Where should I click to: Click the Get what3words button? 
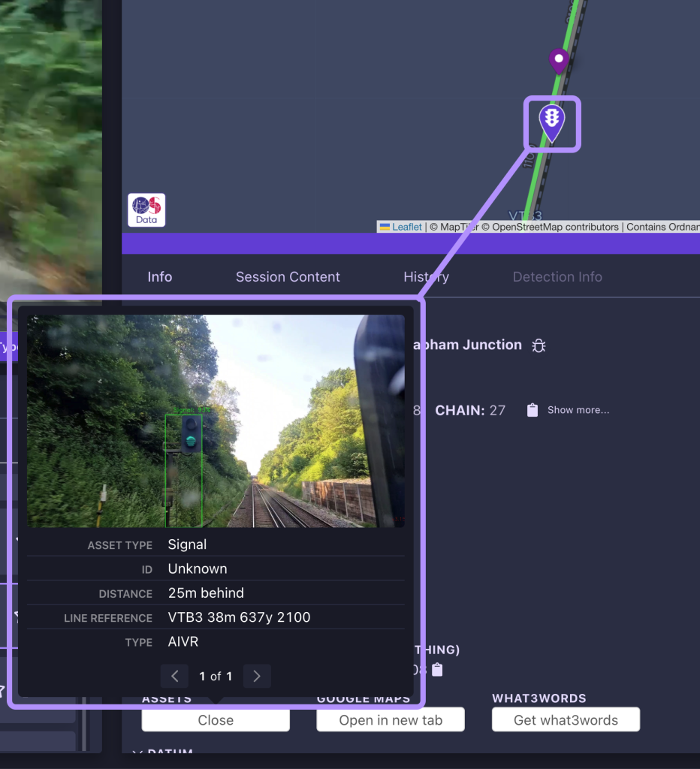(x=566, y=719)
